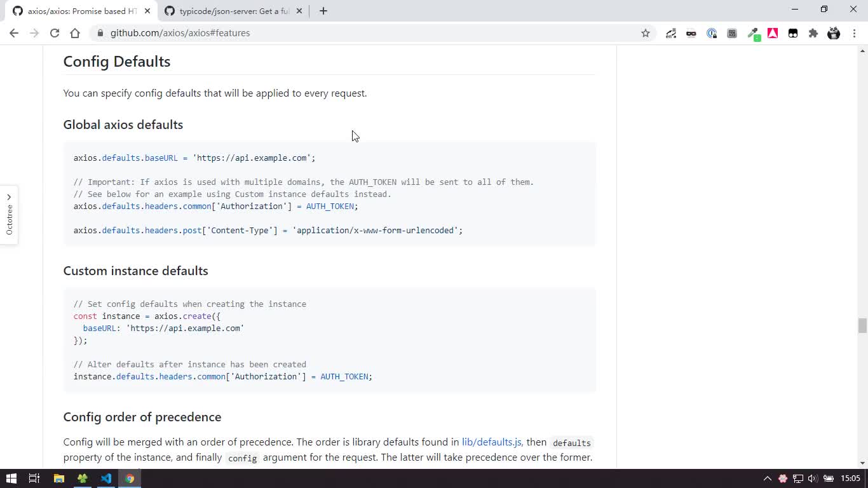Reload the axios GitHub page
This screenshot has height=488, width=868.
click(55, 33)
